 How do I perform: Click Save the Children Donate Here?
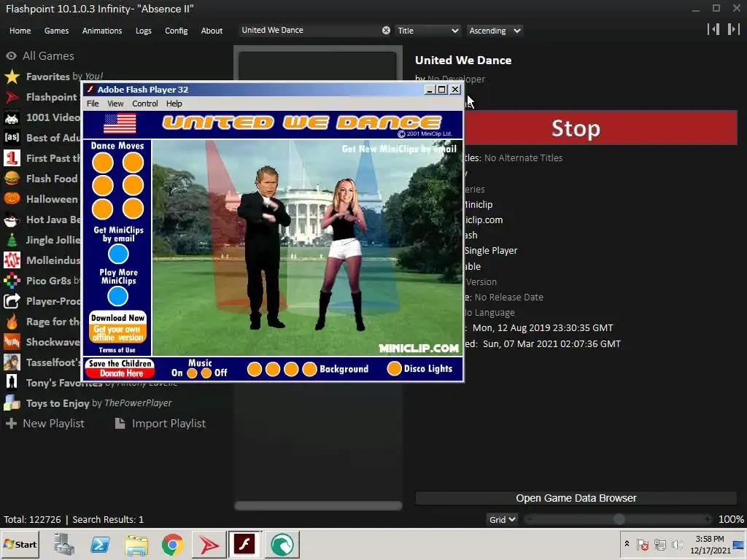pyautogui.click(x=120, y=368)
